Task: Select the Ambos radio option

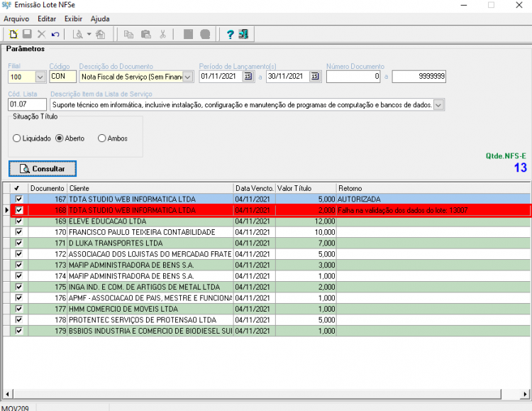Action: point(101,138)
